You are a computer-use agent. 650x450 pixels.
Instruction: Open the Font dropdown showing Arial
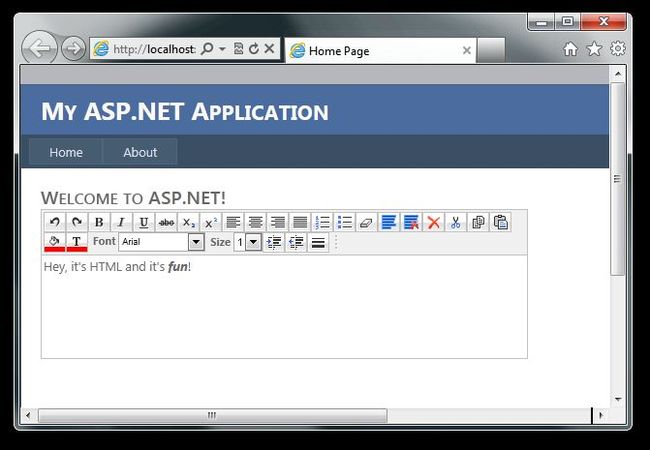click(162, 242)
